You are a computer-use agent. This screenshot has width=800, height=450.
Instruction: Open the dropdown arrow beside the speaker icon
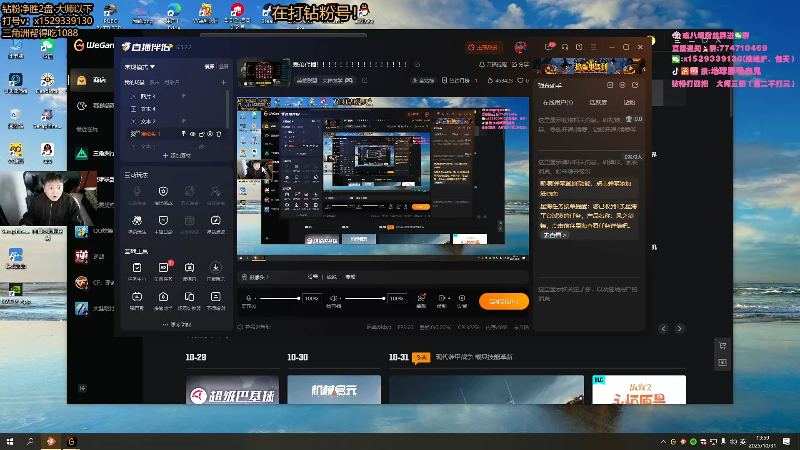pos(340,298)
